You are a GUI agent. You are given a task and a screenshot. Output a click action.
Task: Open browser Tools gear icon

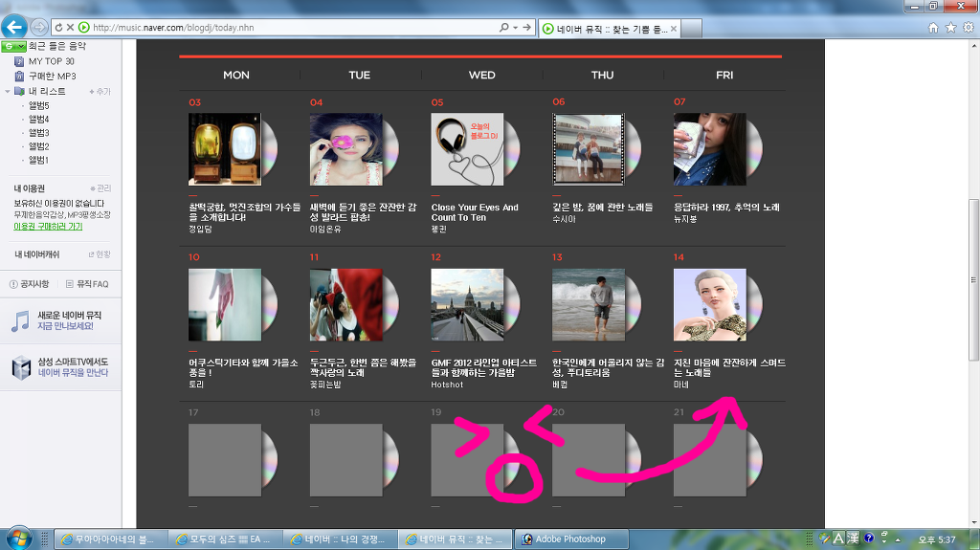[x=969, y=28]
